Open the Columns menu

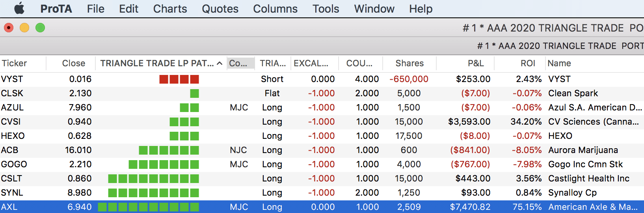point(275,9)
